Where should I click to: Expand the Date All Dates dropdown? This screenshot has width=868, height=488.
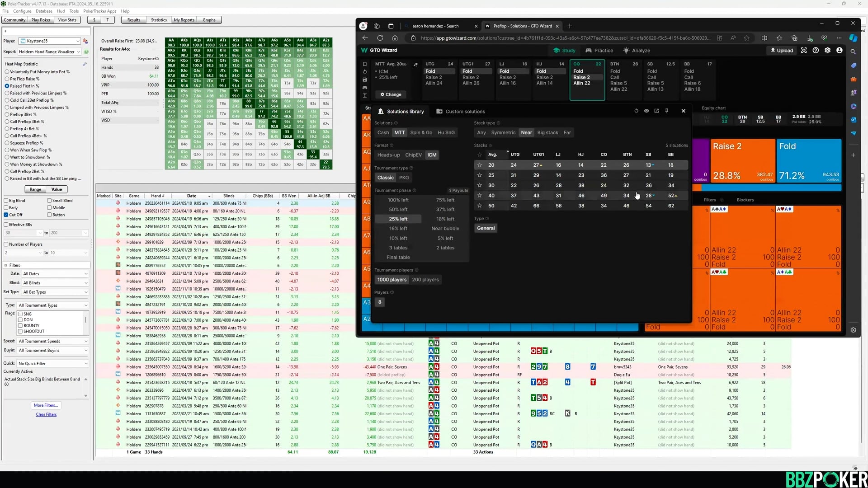click(x=55, y=274)
